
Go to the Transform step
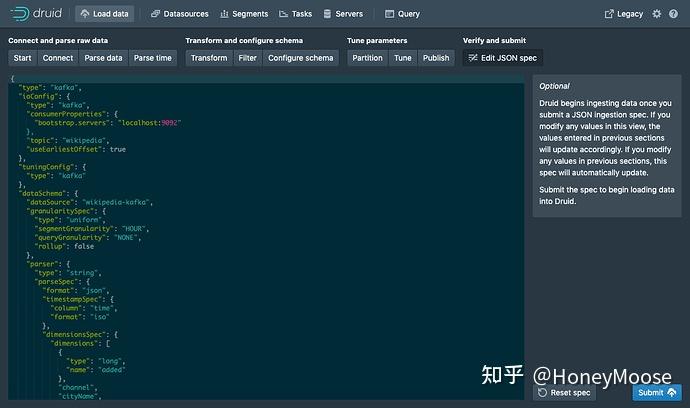click(209, 58)
